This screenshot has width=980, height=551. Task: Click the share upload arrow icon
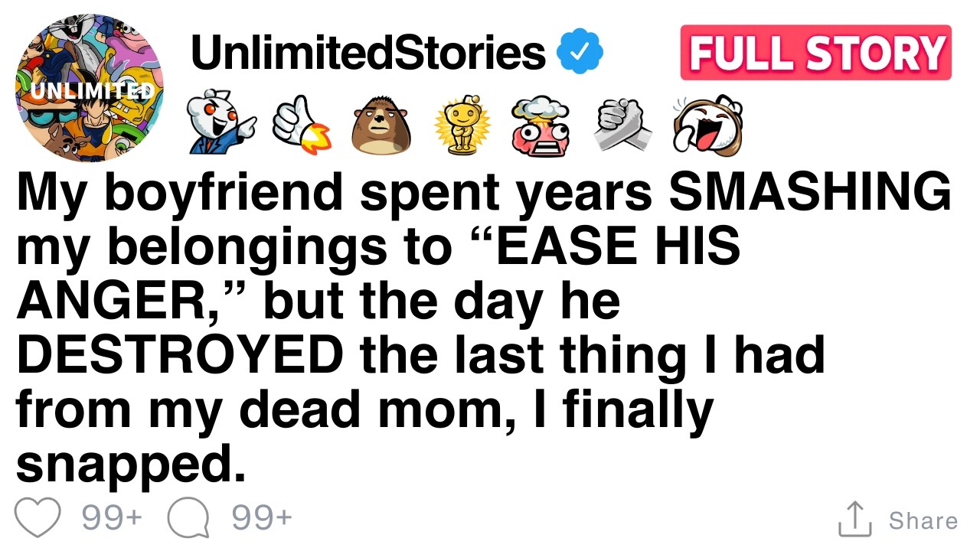coord(855,519)
